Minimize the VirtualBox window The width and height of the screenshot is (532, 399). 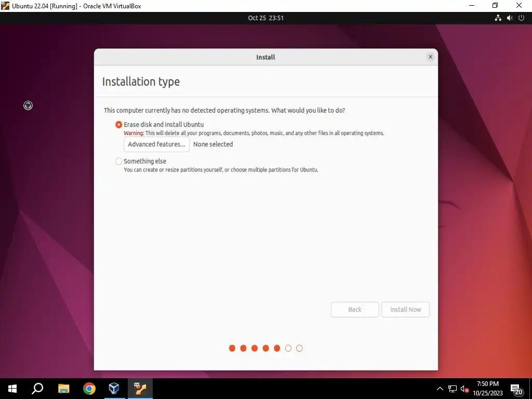point(472,6)
